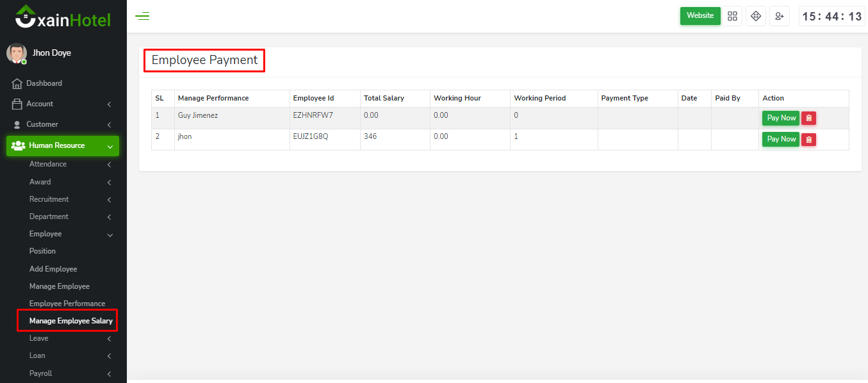Image resolution: width=868 pixels, height=383 pixels.
Task: Click Jhon Doye's profile avatar
Action: (x=17, y=53)
